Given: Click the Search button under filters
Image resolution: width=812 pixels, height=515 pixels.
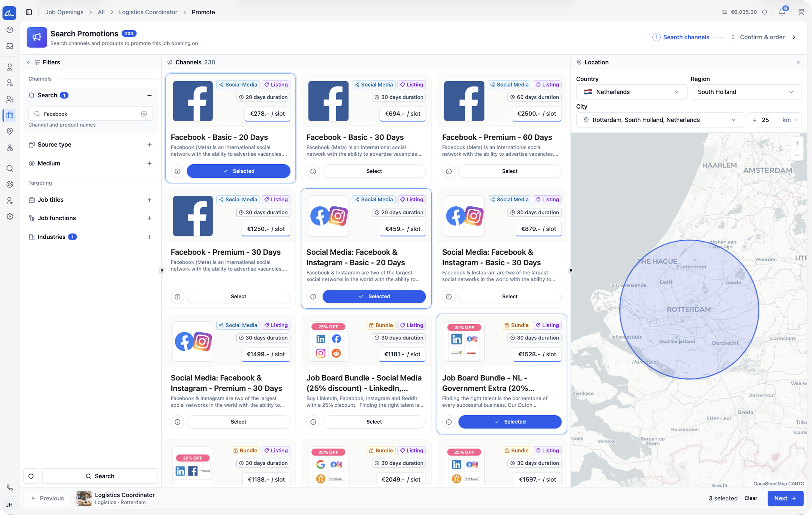Looking at the screenshot, I should (x=100, y=476).
